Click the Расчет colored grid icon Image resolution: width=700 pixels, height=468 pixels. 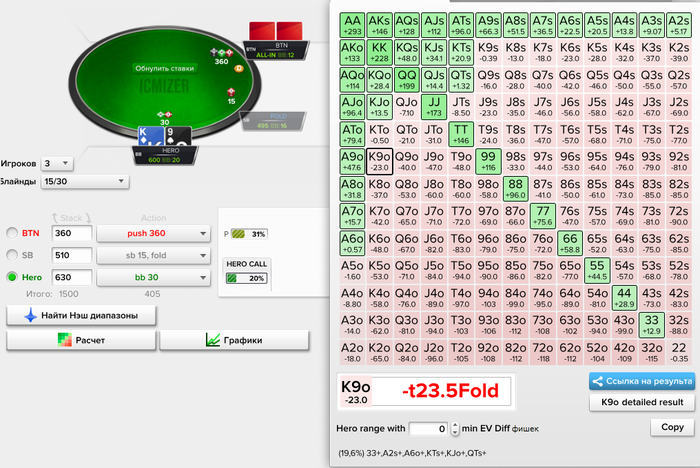[65, 340]
